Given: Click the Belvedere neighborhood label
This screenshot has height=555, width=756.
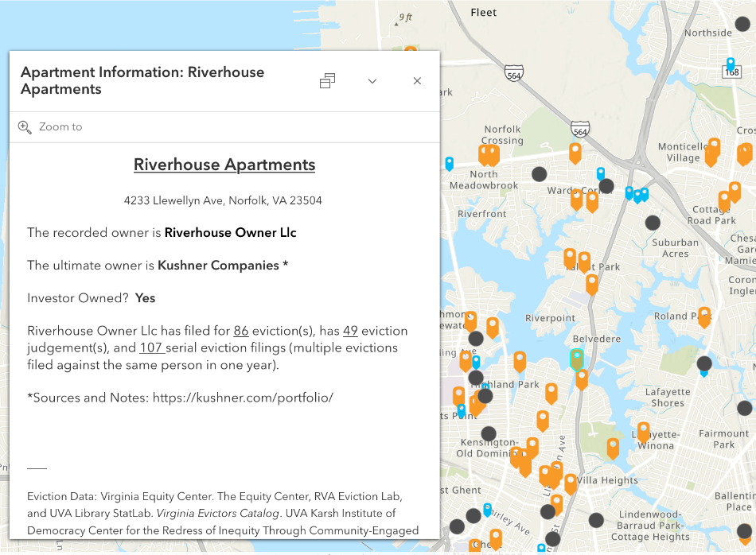Looking at the screenshot, I should [x=597, y=339].
